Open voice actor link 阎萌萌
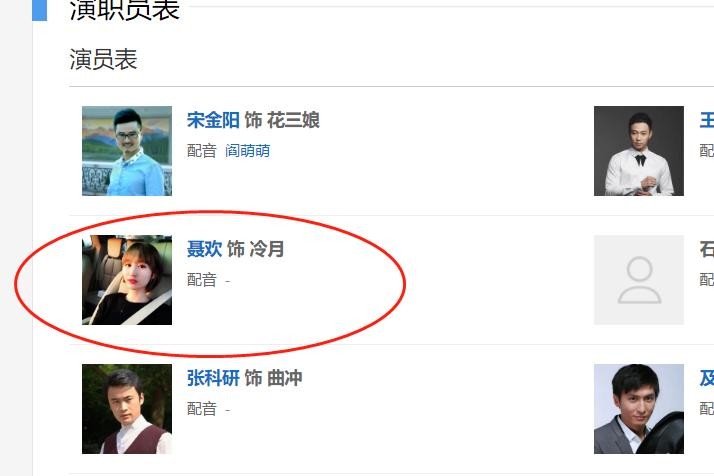 pyautogui.click(x=248, y=151)
